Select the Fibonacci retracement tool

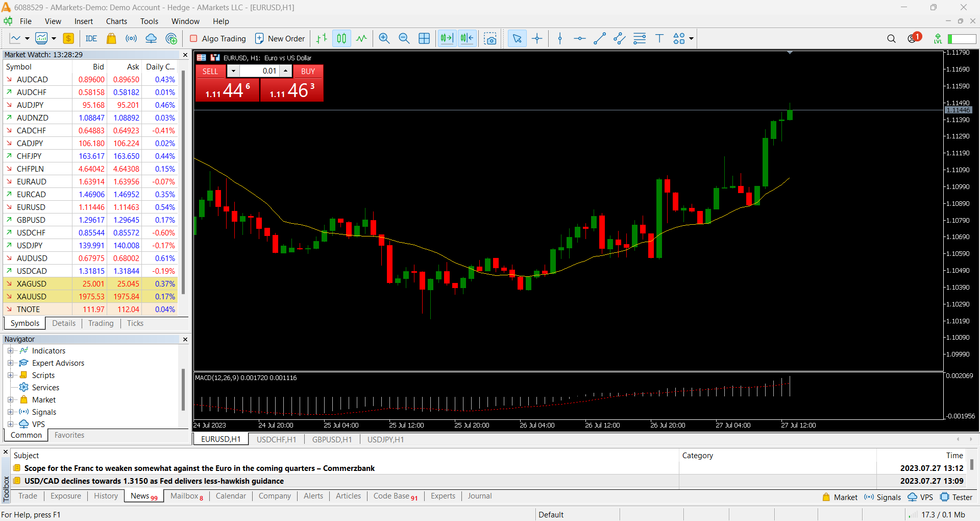click(x=640, y=38)
